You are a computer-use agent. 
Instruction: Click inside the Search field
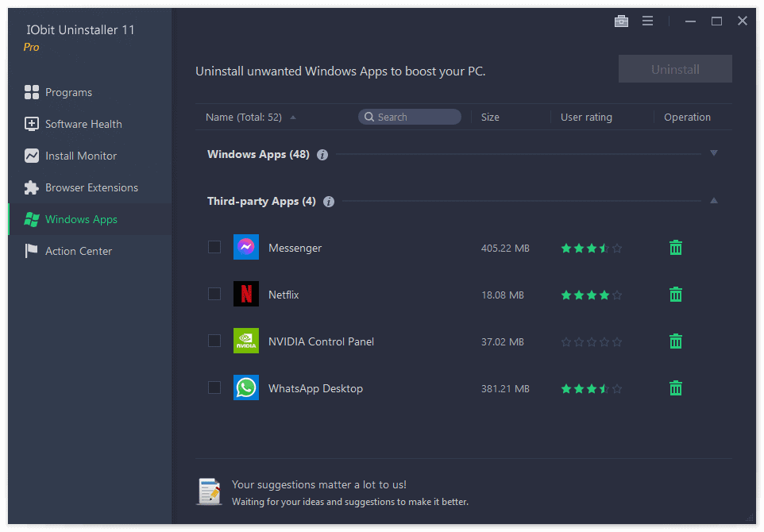coord(410,117)
